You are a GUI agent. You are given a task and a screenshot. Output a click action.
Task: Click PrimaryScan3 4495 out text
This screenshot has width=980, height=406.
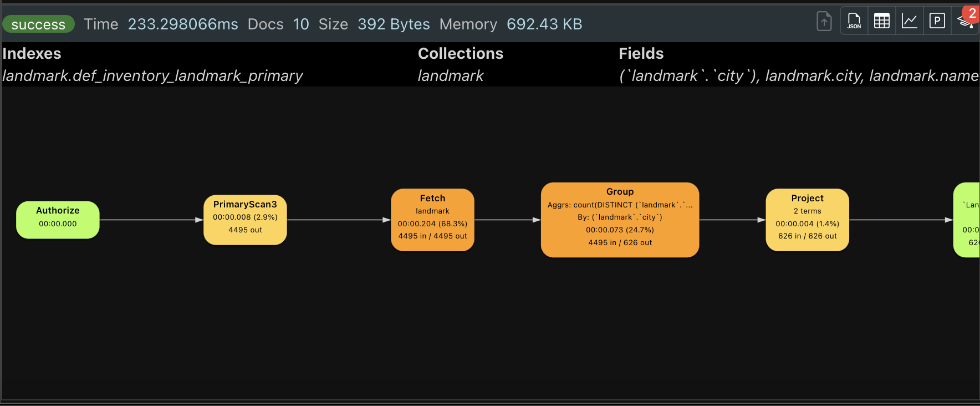(245, 230)
